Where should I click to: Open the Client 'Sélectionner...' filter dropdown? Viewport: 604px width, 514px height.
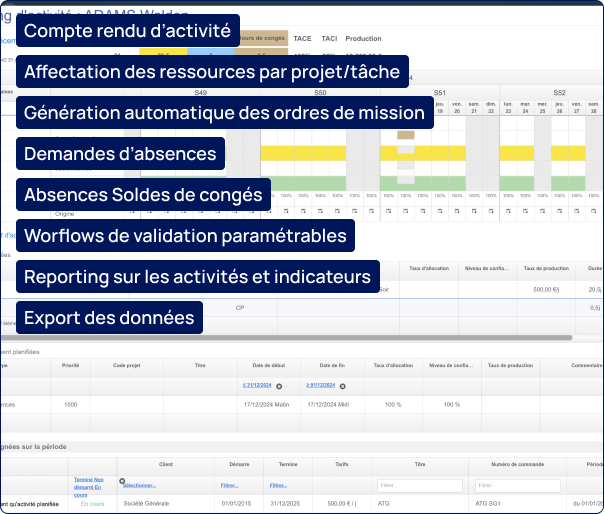139,485
